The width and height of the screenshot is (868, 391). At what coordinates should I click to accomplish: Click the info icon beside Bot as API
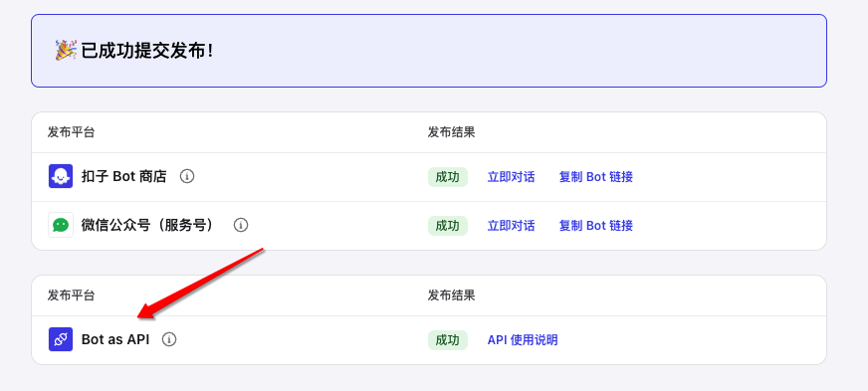tap(169, 339)
